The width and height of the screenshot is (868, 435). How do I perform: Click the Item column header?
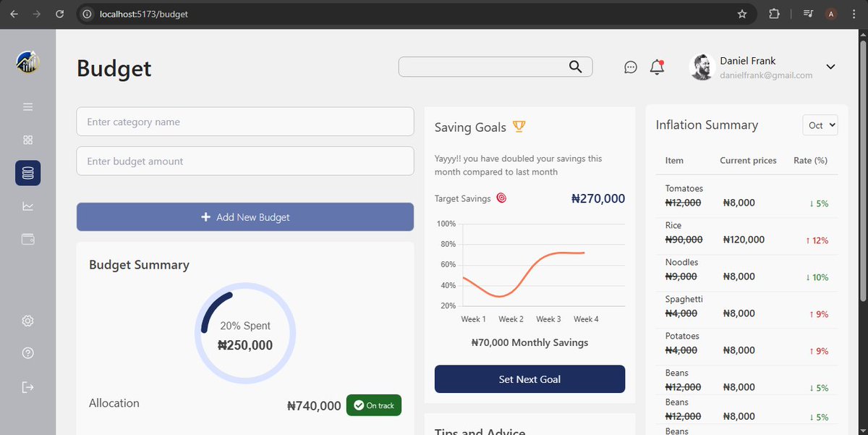(x=674, y=160)
